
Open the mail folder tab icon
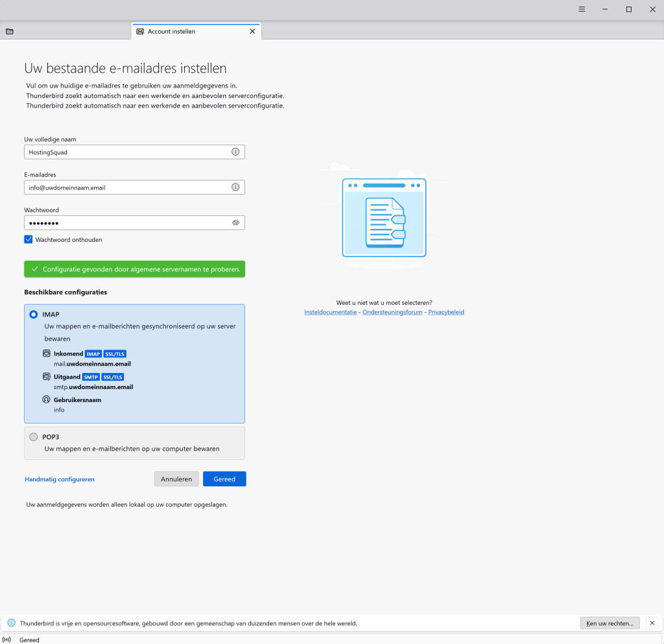(10, 31)
